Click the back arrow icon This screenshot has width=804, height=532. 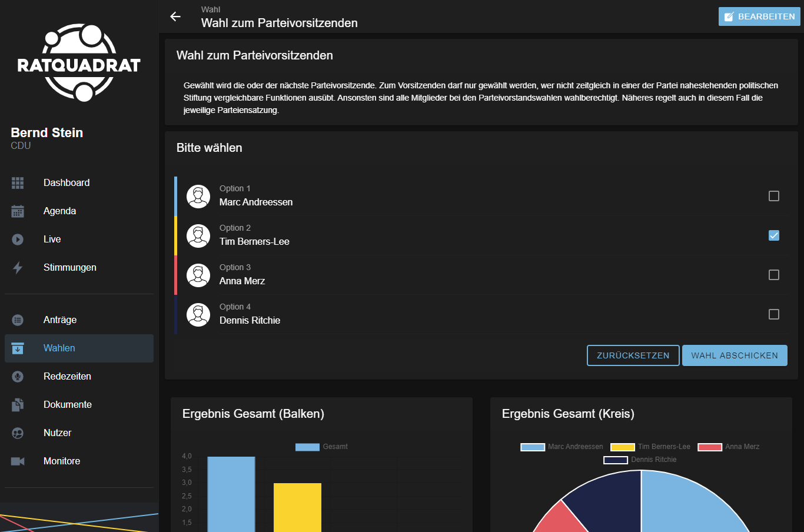click(175, 16)
